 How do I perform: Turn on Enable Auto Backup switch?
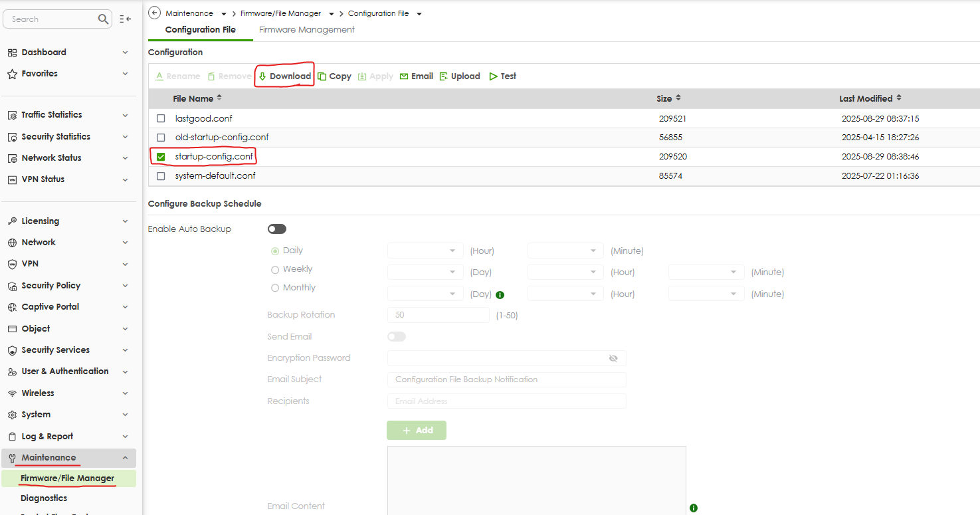pos(277,229)
